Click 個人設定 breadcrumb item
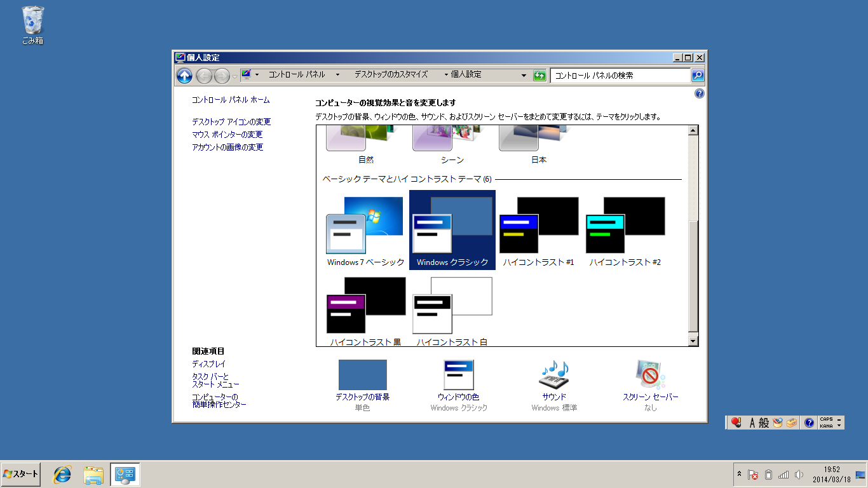Viewport: 868px width, 488px height. coord(466,75)
